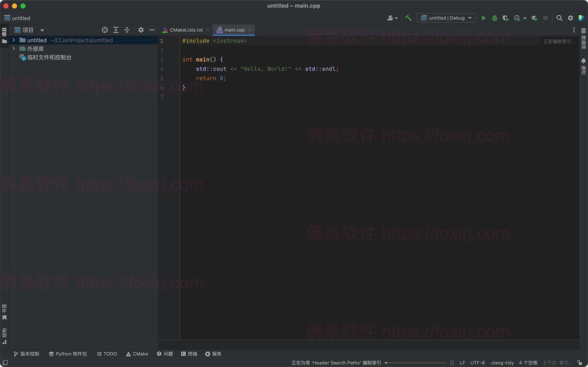Image resolution: width=588 pixels, height=367 pixels.
Task: Open IDE Settings with the gear icon
Action: [x=570, y=18]
